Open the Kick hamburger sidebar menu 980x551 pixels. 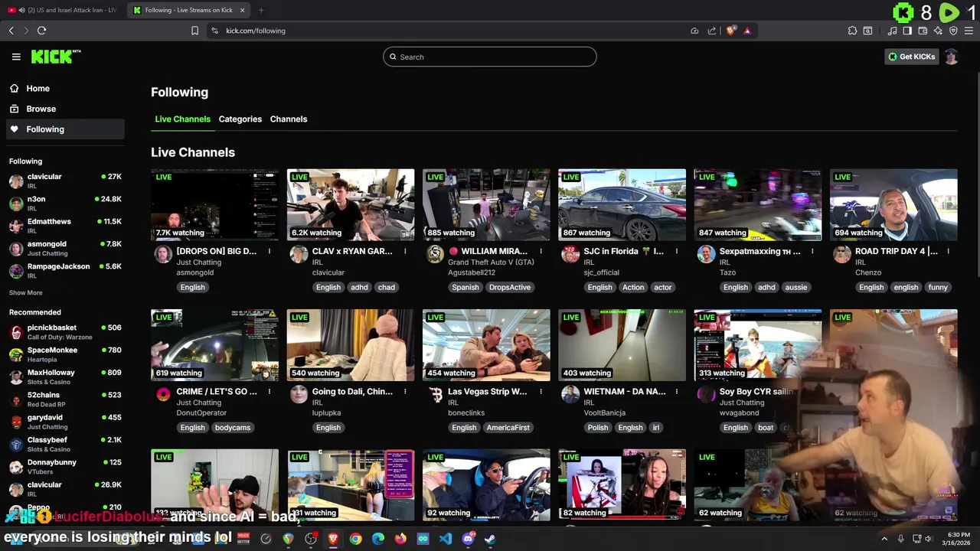[16, 57]
